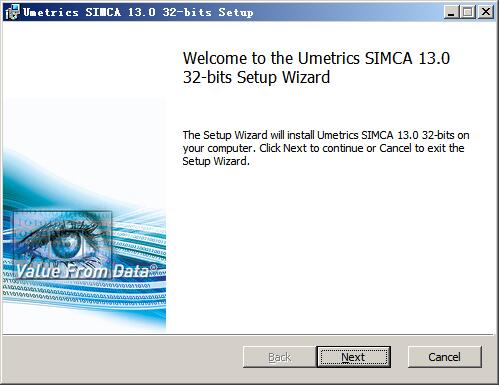Viewport: 499px width, 385px height.
Task: Click the disabled maximize window button
Action: pyautogui.click(x=468, y=12)
